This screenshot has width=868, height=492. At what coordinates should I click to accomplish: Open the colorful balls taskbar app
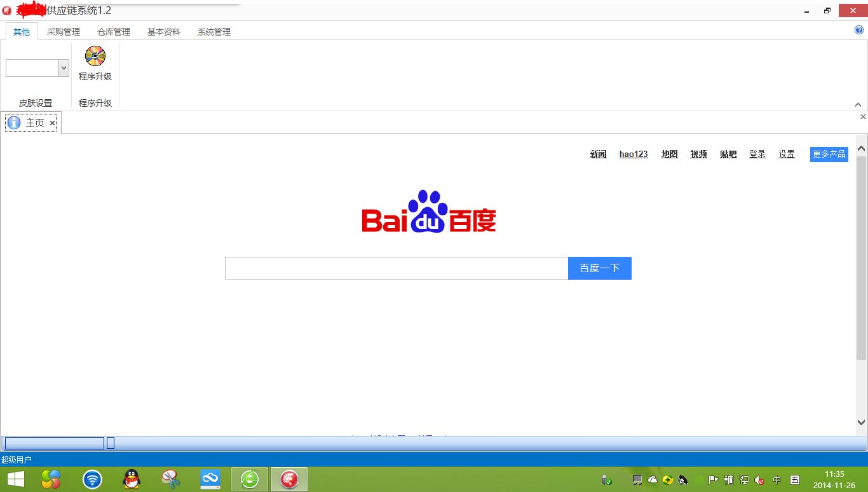51,479
